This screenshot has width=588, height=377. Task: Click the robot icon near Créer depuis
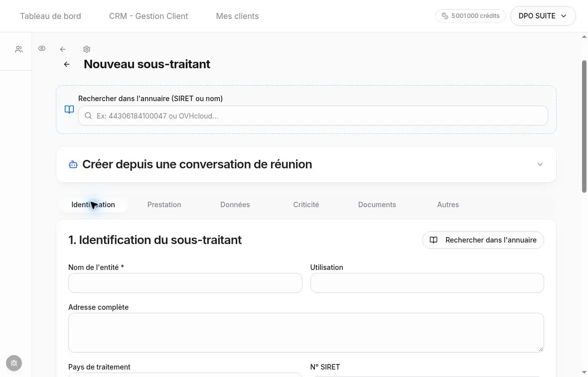(73, 164)
